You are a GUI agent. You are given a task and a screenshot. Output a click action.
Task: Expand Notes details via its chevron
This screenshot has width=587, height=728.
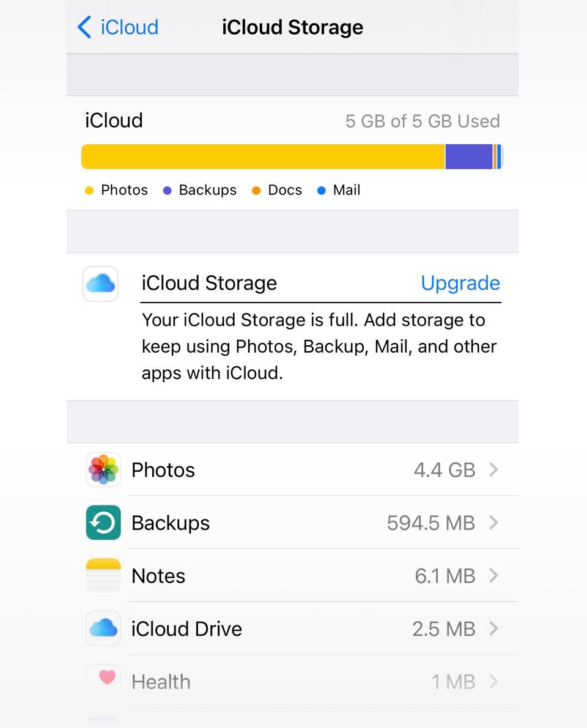tap(493, 575)
